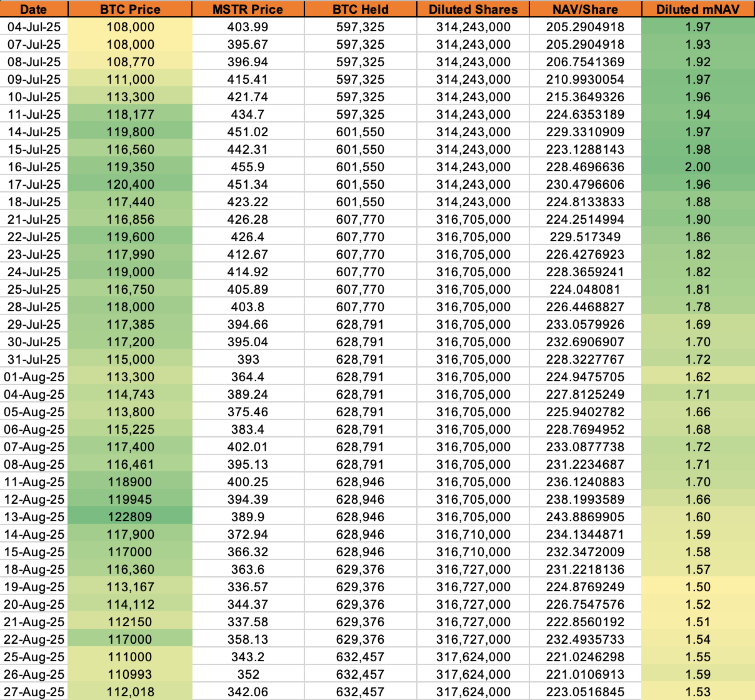Click MSTR price cell 403.8
This screenshot has width=755, height=700.
(247, 307)
